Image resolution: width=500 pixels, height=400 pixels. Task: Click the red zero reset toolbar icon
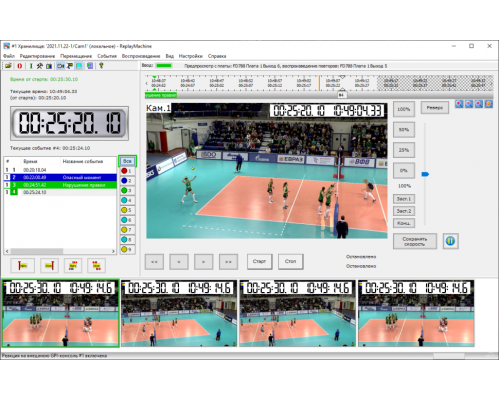20,66
